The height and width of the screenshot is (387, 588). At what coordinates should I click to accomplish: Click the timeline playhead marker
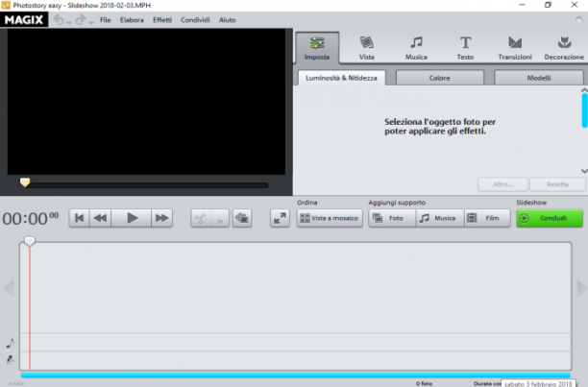tap(29, 241)
